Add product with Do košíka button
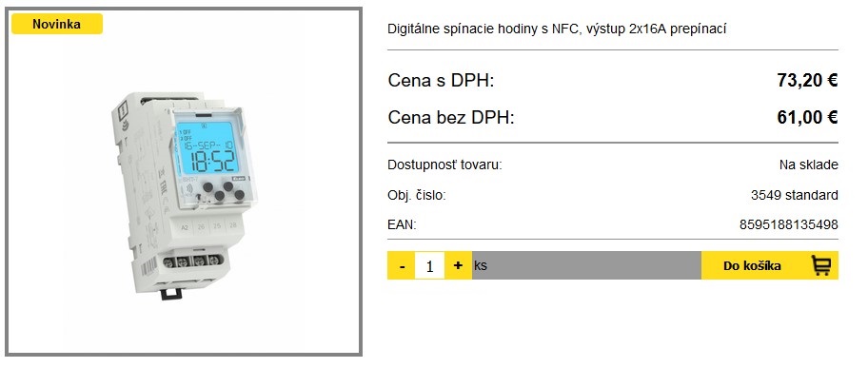 click(769, 265)
